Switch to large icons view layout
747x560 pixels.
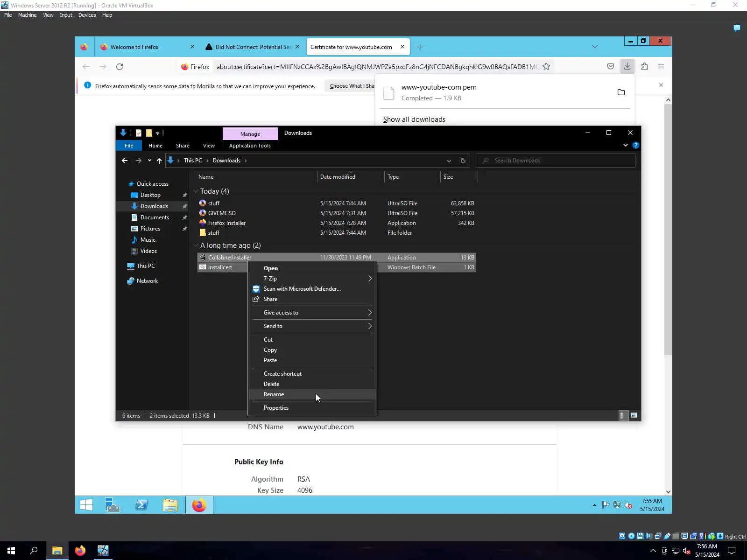click(634, 415)
